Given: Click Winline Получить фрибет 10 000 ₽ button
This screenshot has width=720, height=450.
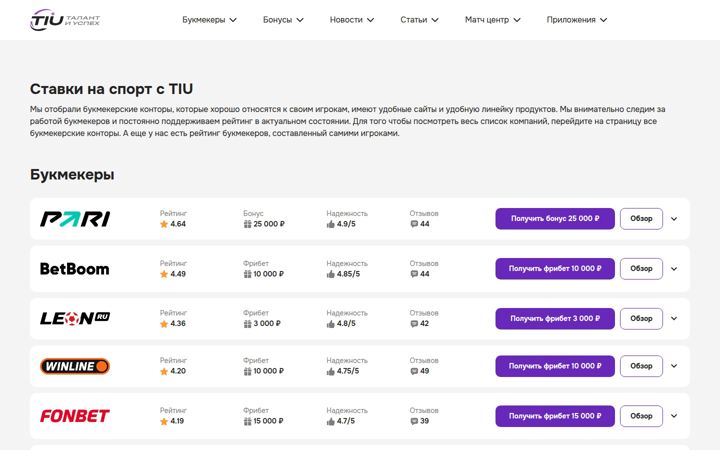Looking at the screenshot, I should (x=555, y=366).
